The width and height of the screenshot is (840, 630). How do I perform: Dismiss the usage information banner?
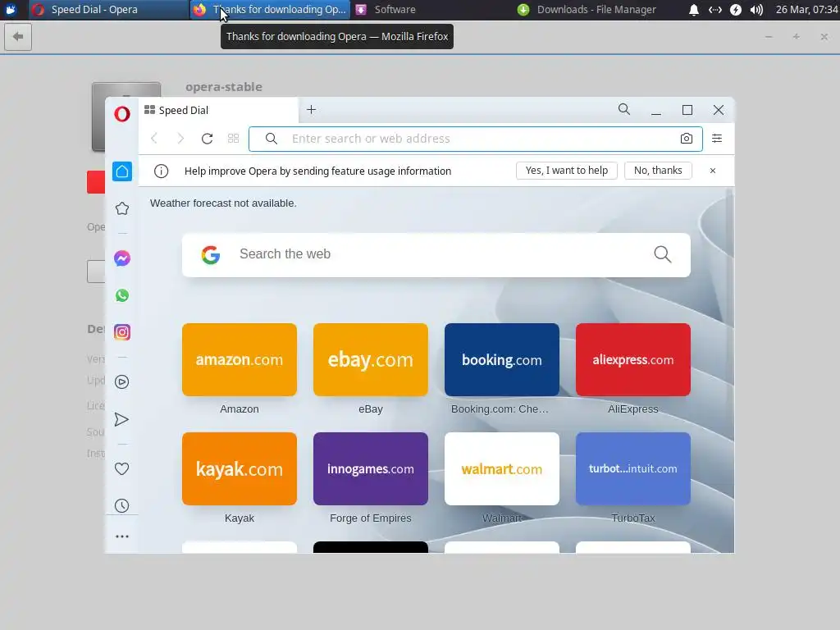713,171
